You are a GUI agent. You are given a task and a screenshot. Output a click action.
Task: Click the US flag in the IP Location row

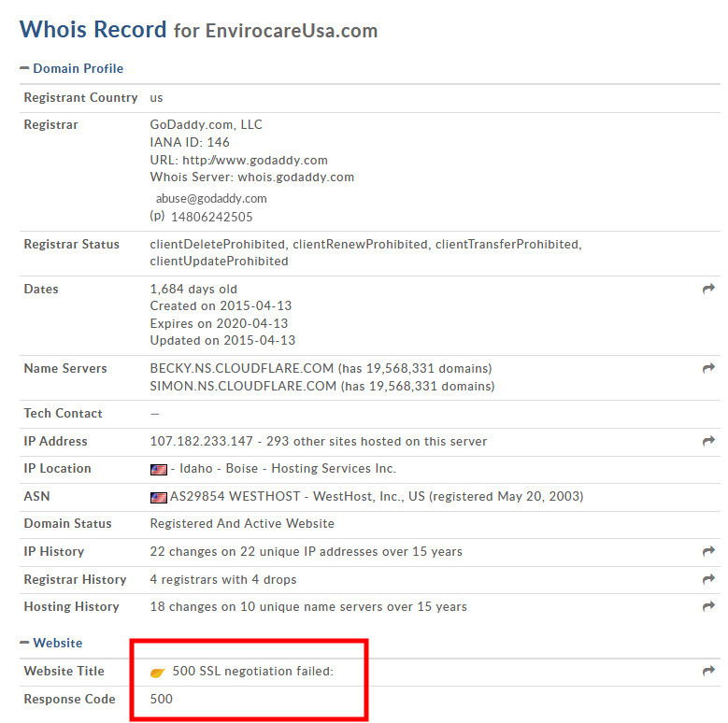158,469
